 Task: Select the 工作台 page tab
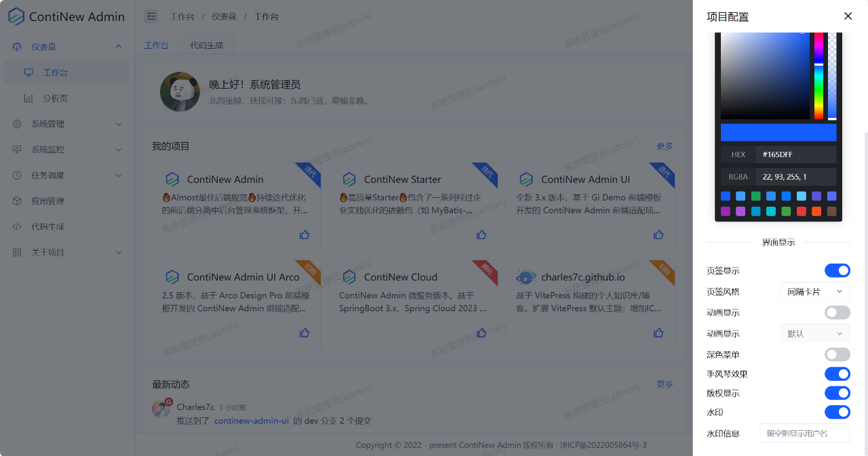157,45
